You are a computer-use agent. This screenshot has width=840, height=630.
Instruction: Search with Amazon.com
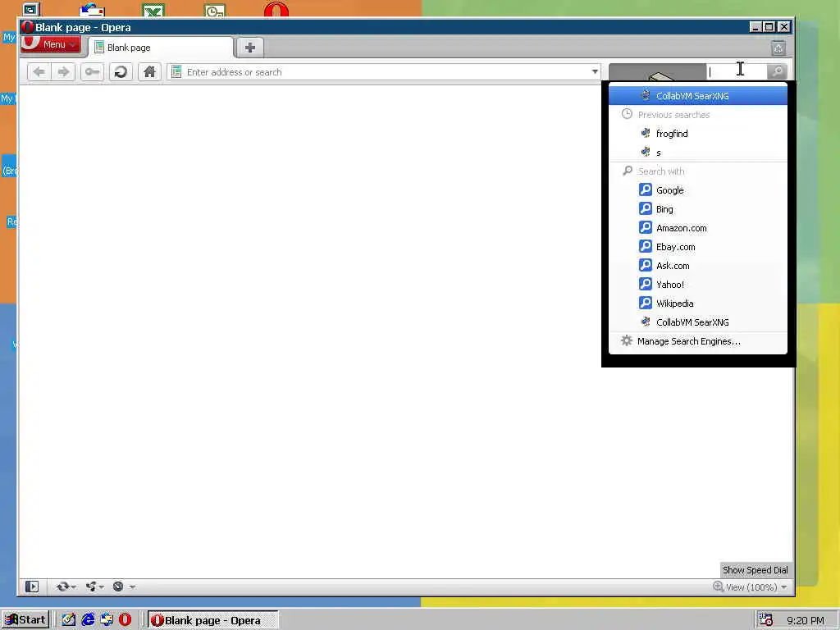[698, 228]
